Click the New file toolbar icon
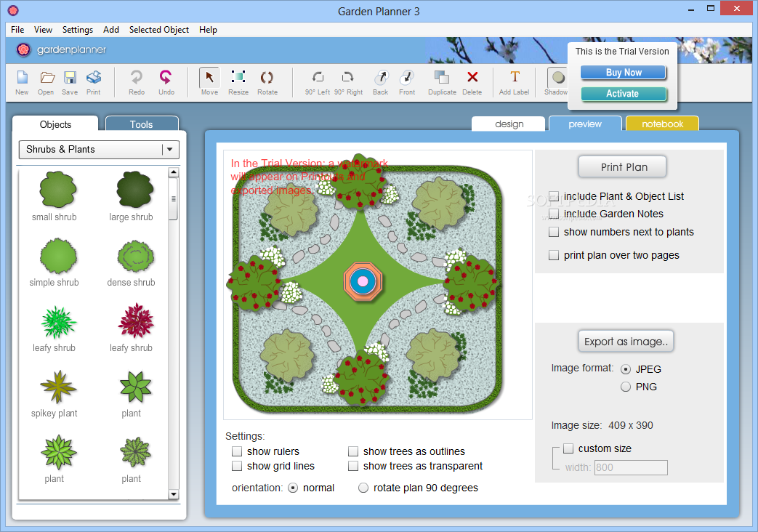This screenshot has width=758, height=532. point(23,82)
